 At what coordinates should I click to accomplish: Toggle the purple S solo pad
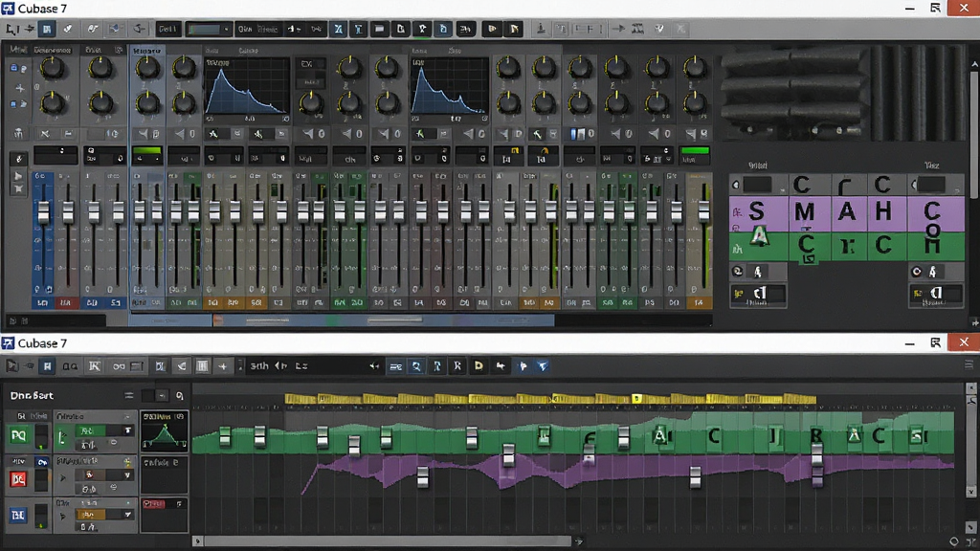(757, 211)
